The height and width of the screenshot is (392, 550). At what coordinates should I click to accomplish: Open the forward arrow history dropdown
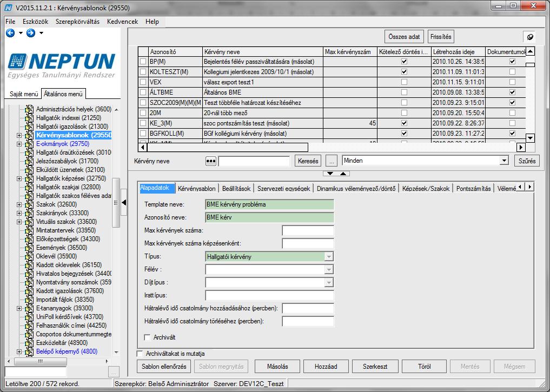pyautogui.click(x=42, y=33)
